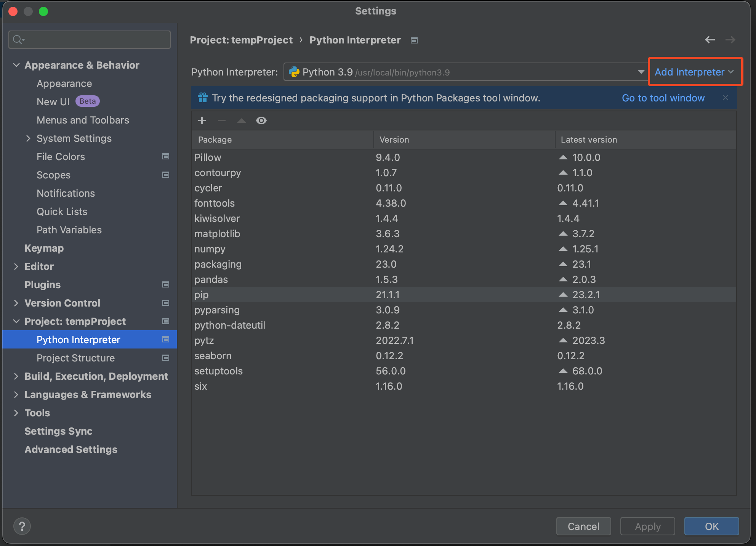The width and height of the screenshot is (756, 546).
Task: Close the packaging support banner
Action: [x=726, y=98]
